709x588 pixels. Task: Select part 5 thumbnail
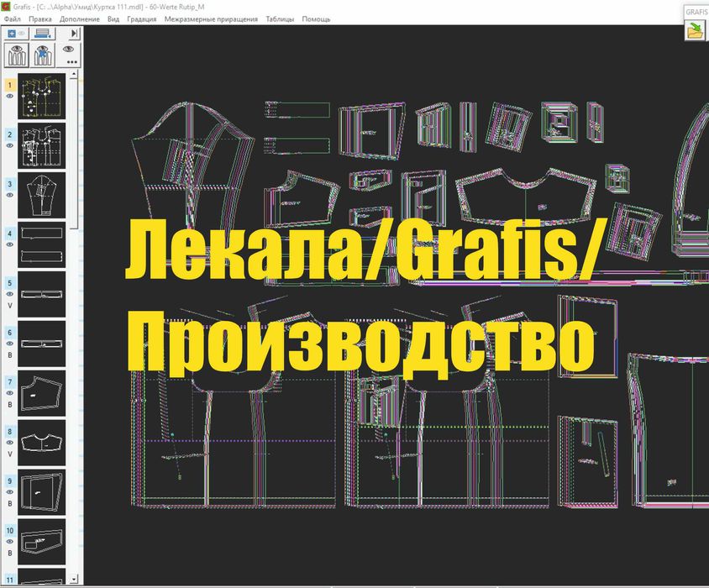pyautogui.click(x=42, y=295)
